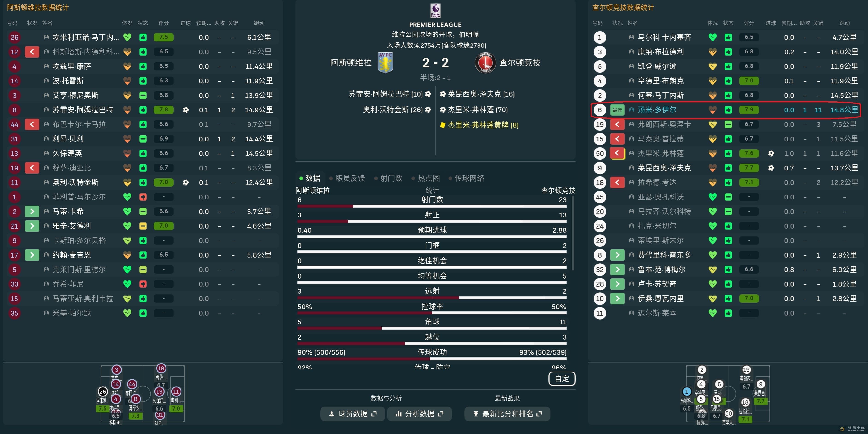The height and width of the screenshot is (434, 868).
Task: Open player 汤米·多伊尔 profile link
Action: click(x=657, y=110)
